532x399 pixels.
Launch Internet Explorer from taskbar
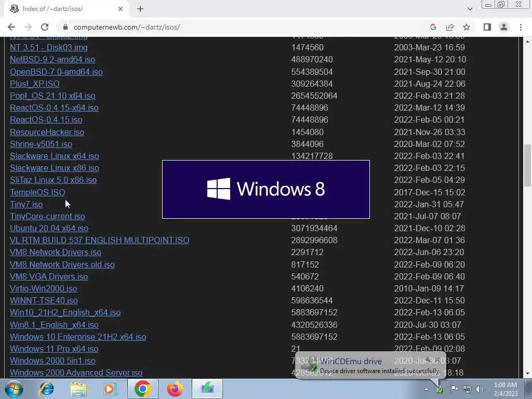tap(46, 389)
